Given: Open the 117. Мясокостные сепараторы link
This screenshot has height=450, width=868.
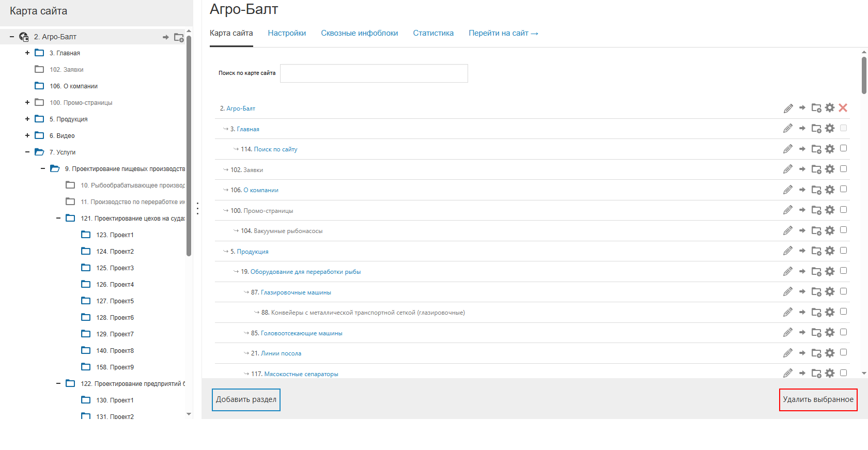Looking at the screenshot, I should click(301, 374).
